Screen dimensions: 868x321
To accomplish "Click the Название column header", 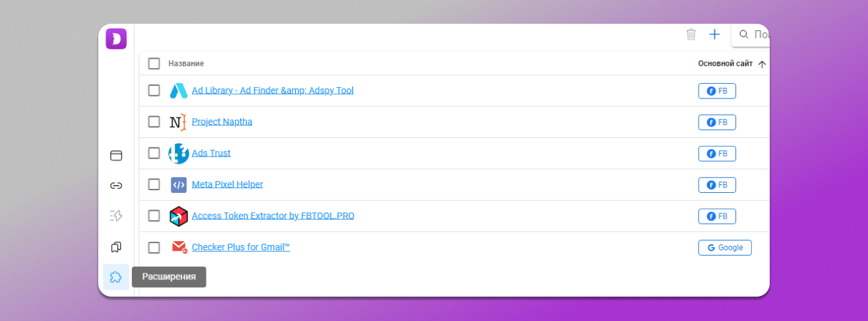I will click(186, 63).
